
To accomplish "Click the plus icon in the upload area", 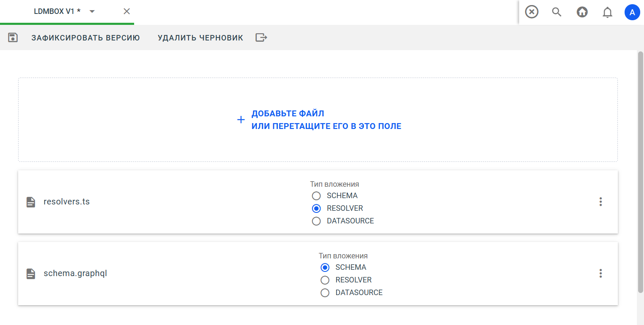I will (241, 120).
